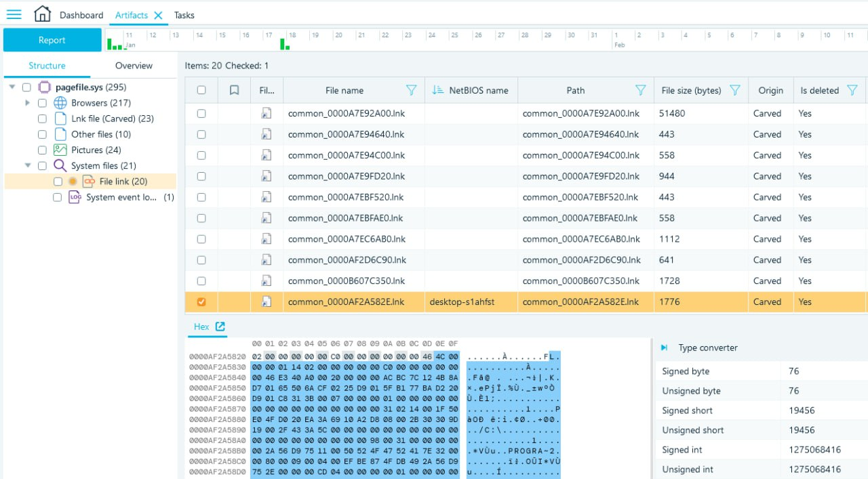Screen dimensions: 868x479
Task: Uncheck the common_0000AF2A582E.lnk row
Action: tap(201, 302)
